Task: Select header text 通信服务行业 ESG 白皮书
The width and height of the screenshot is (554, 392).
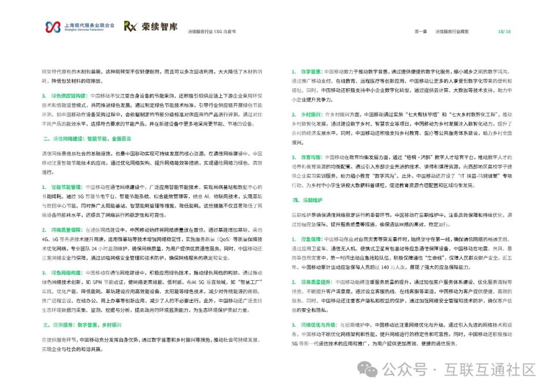Action: tap(212, 31)
